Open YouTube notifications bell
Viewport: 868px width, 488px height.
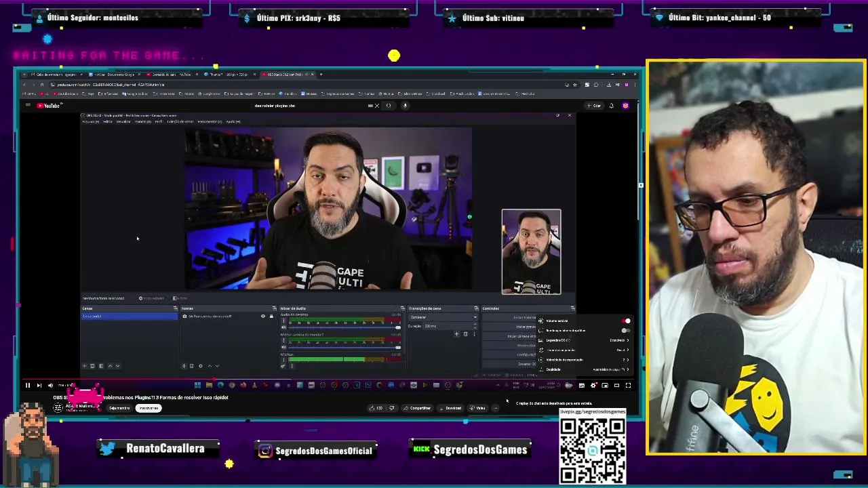612,106
